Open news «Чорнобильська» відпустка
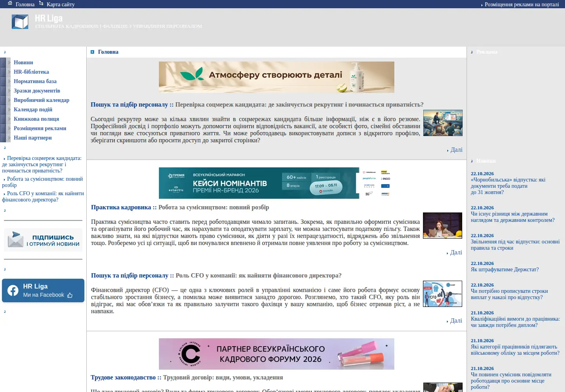The height and width of the screenshot is (392, 565). coord(508,186)
